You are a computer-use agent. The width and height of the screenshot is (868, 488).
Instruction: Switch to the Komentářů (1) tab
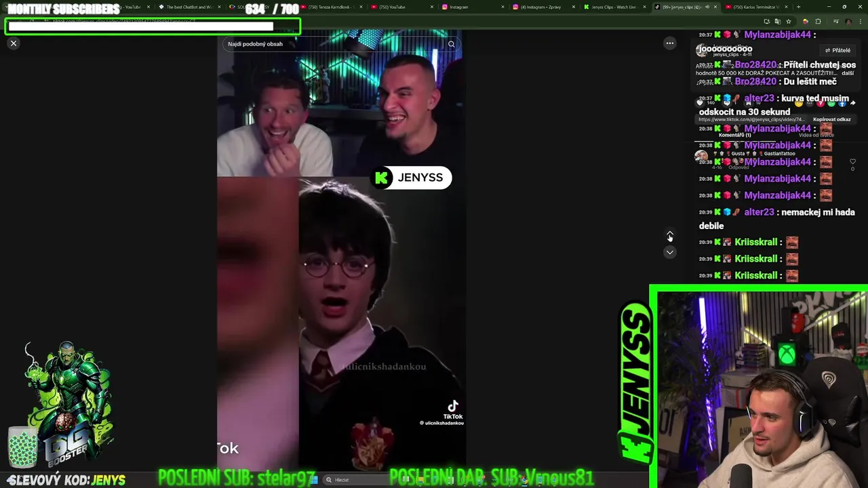coord(734,135)
